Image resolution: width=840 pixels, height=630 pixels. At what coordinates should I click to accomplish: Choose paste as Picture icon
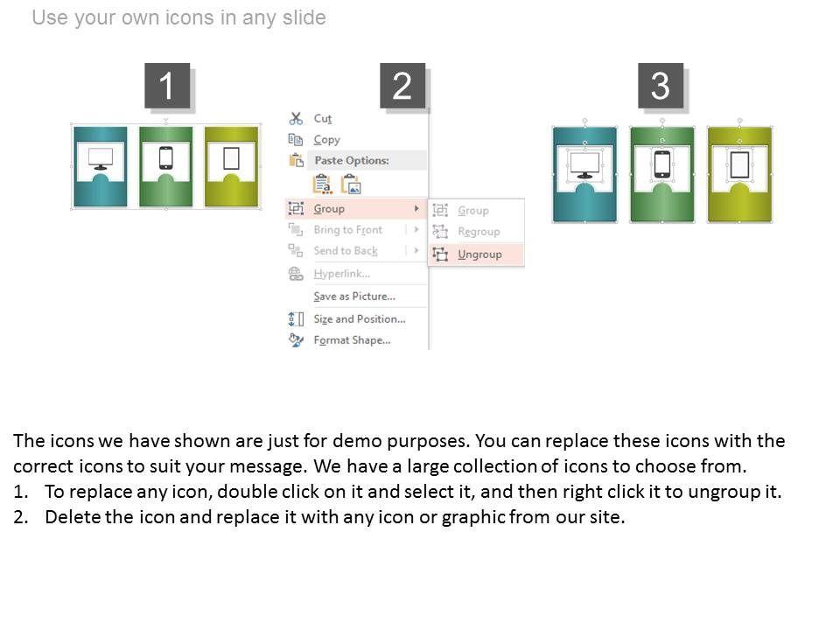point(352,185)
